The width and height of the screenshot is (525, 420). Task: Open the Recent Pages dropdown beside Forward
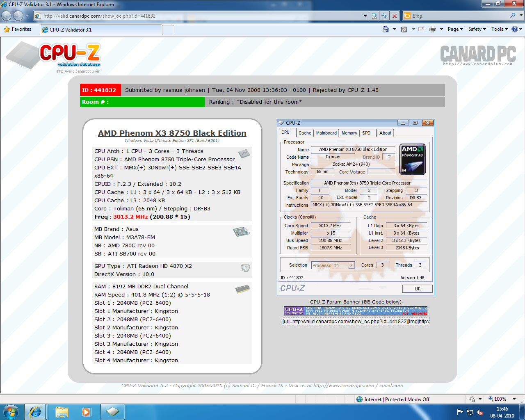click(x=27, y=16)
